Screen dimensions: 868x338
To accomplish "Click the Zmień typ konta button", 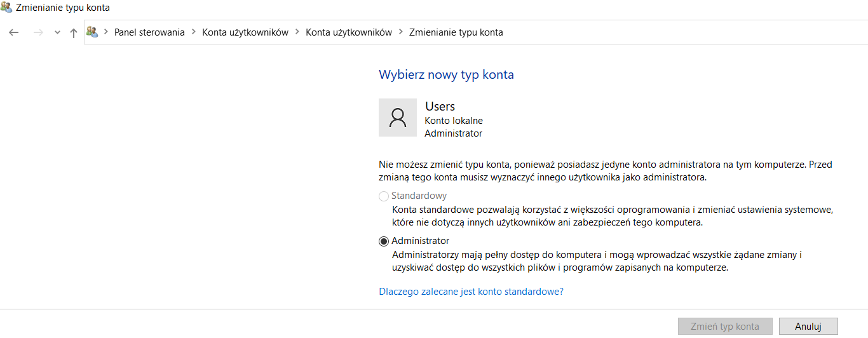I will click(x=726, y=327).
